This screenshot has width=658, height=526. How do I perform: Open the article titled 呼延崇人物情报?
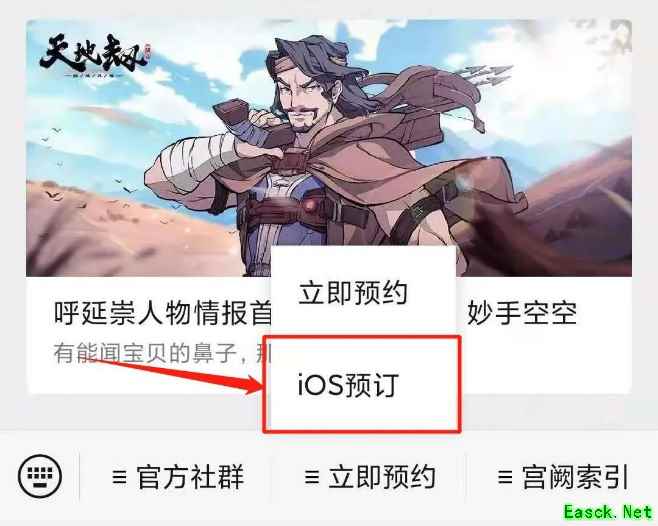tap(163, 313)
